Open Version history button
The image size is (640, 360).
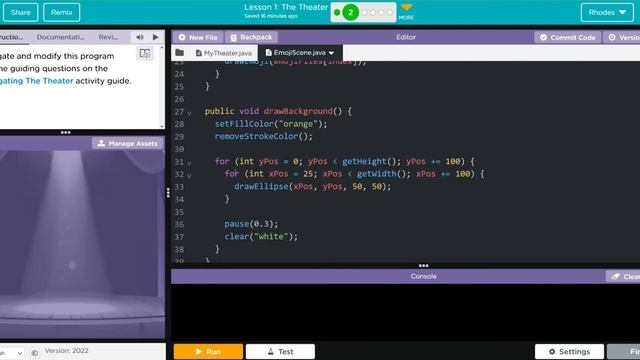pos(622,37)
